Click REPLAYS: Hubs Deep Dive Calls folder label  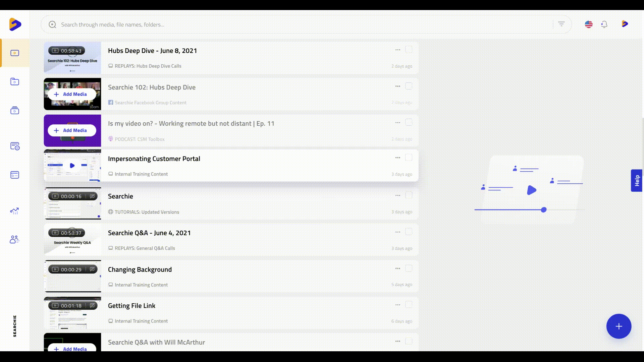tap(148, 66)
